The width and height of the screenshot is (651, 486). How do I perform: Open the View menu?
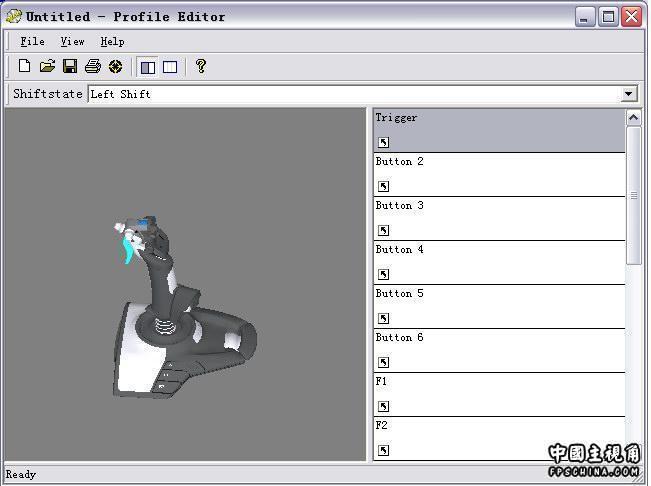pyautogui.click(x=72, y=42)
